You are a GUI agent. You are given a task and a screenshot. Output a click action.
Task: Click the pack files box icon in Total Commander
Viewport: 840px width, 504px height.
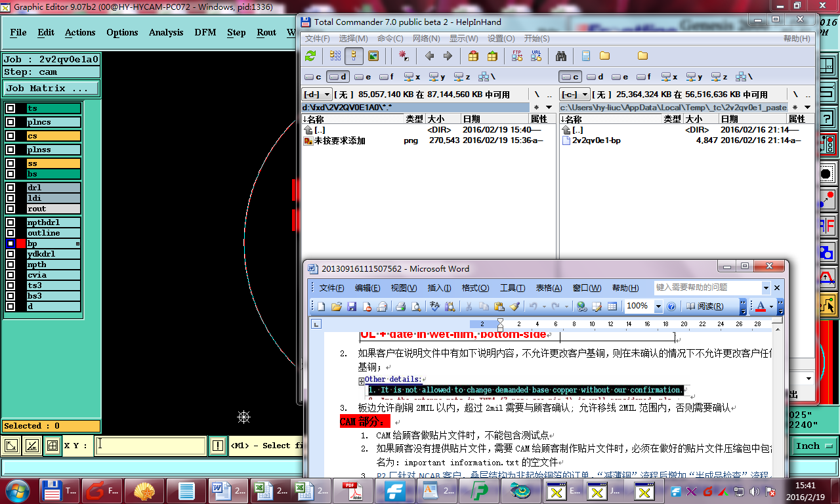[473, 56]
